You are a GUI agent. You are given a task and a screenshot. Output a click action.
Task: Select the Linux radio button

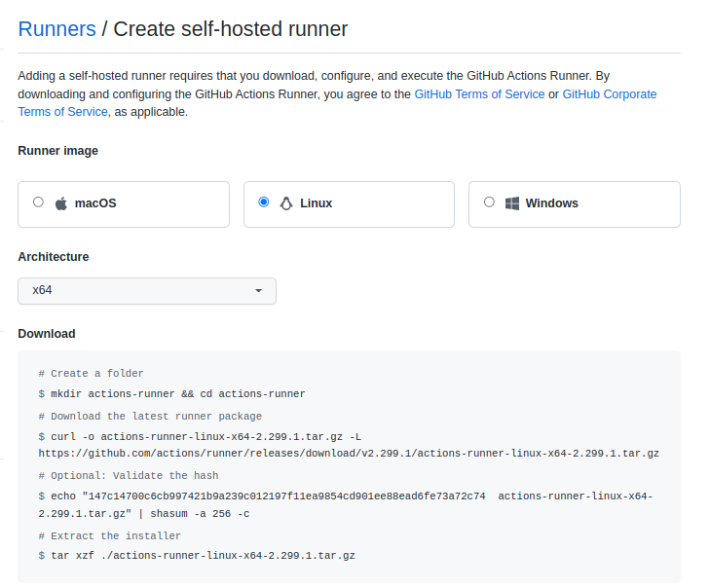click(264, 202)
